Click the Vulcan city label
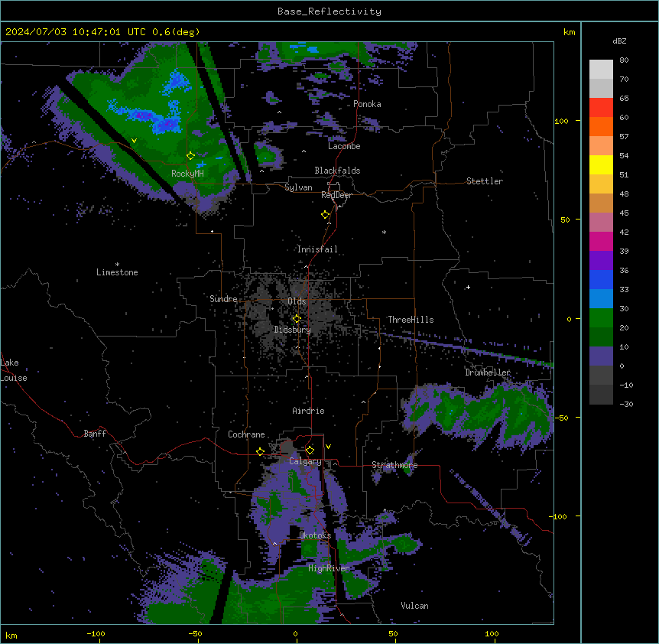The height and width of the screenshot is (644, 659). point(414,606)
